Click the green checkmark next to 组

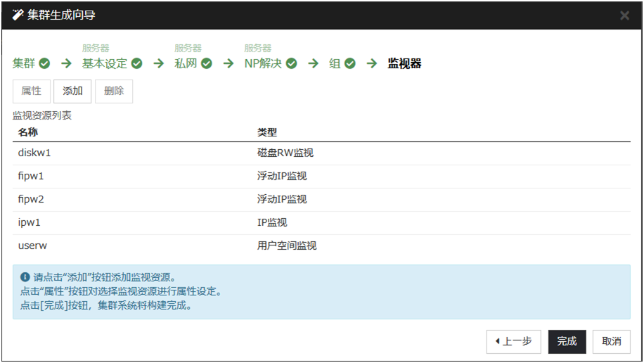coord(350,64)
